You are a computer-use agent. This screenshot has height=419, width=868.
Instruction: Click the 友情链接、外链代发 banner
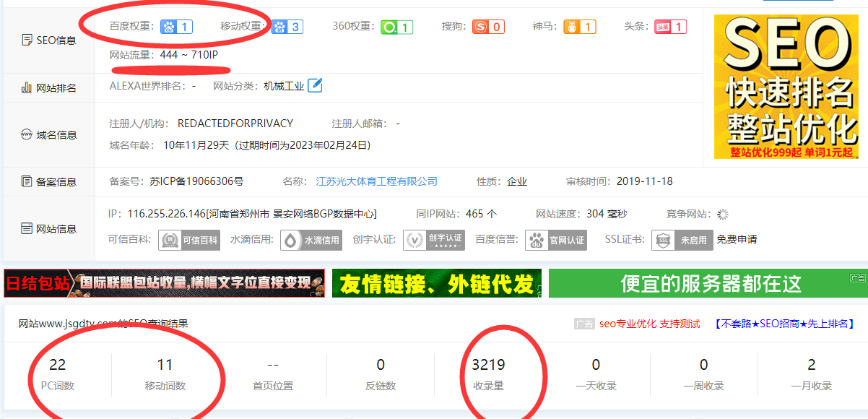click(436, 283)
